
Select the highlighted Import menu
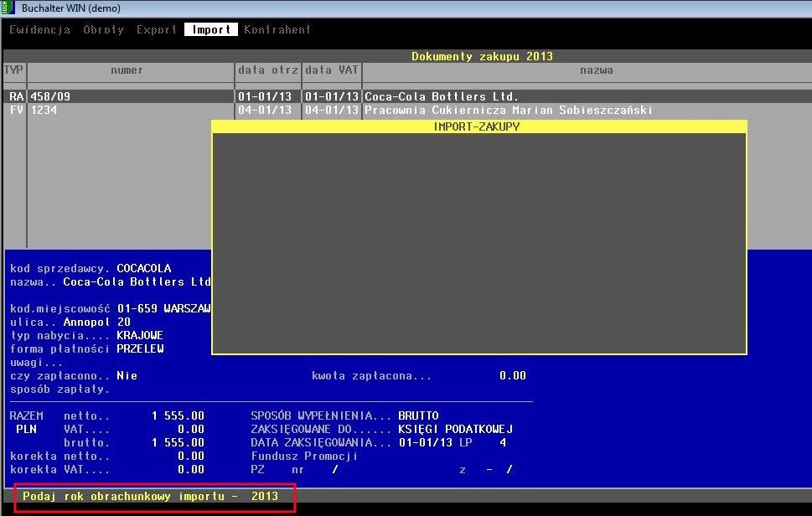pyautogui.click(x=211, y=29)
